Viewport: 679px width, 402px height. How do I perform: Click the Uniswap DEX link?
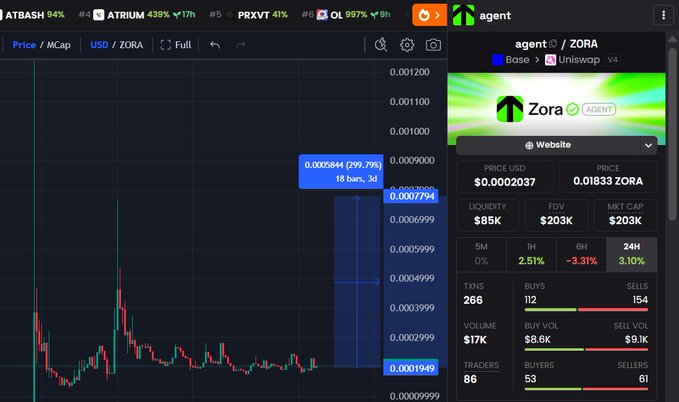click(572, 60)
